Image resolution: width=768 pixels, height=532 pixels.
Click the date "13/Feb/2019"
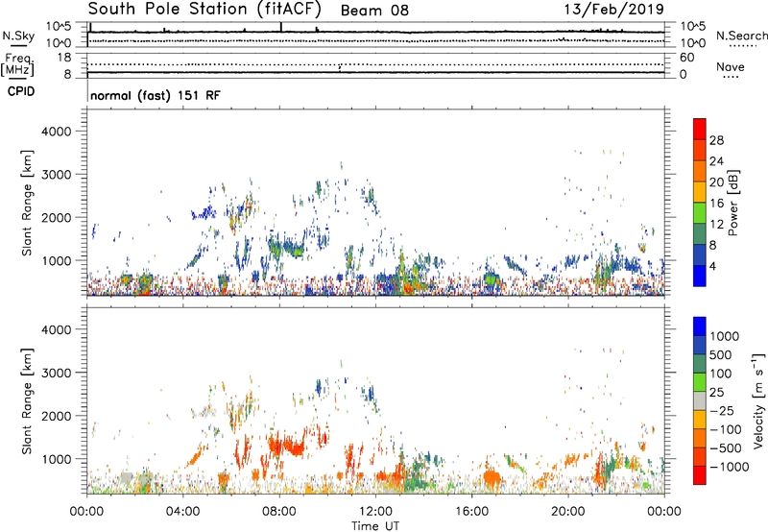[614, 10]
